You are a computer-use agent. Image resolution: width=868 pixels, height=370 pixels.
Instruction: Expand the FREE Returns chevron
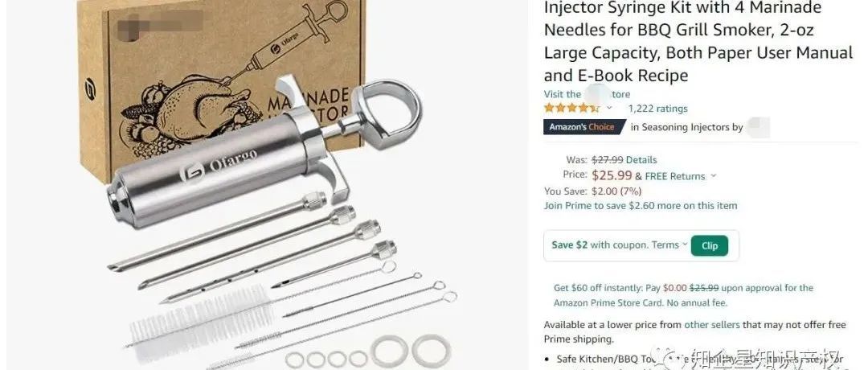713,176
